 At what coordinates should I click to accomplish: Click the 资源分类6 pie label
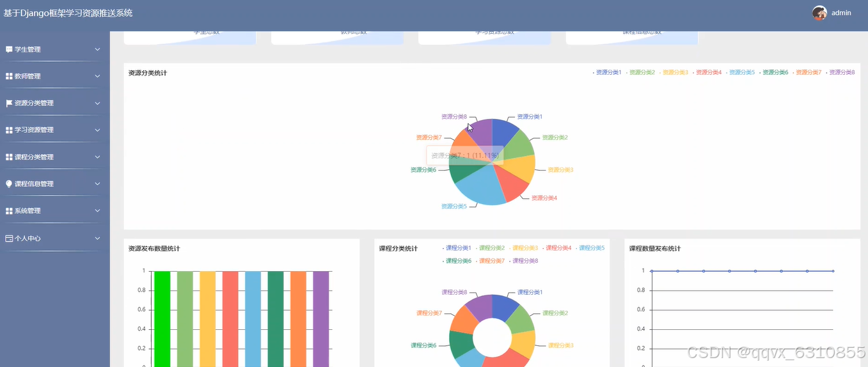click(x=423, y=169)
